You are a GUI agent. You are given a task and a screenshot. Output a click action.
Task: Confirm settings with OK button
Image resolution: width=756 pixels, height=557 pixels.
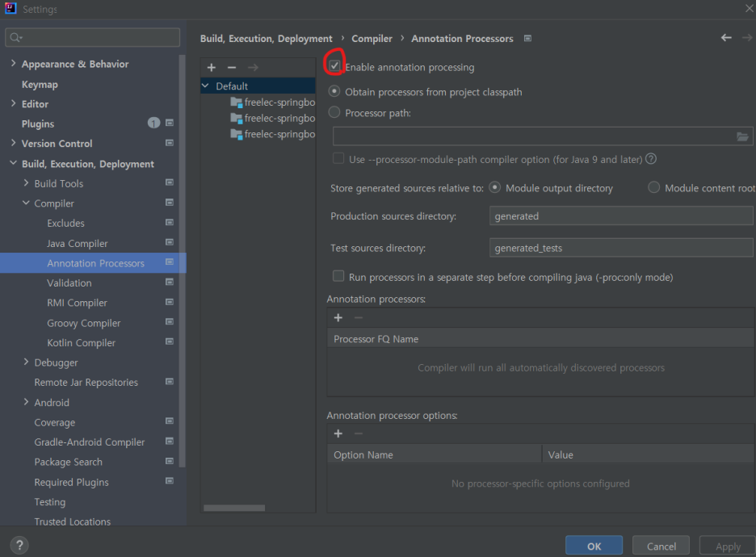[x=594, y=546]
